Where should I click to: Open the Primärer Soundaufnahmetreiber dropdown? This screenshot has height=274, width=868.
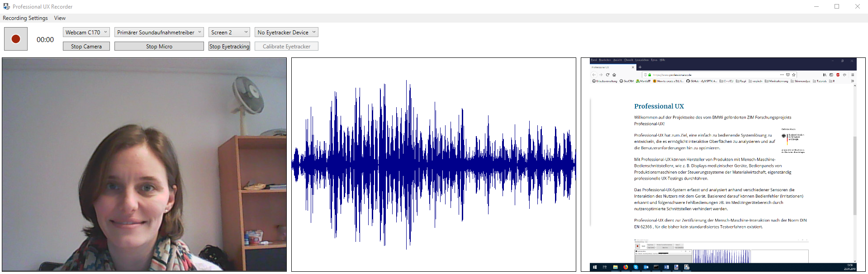point(159,33)
